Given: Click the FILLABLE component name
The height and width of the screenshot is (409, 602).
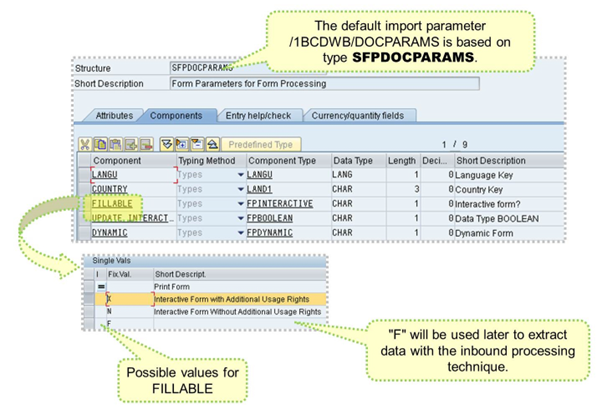Looking at the screenshot, I should pyautogui.click(x=112, y=203).
